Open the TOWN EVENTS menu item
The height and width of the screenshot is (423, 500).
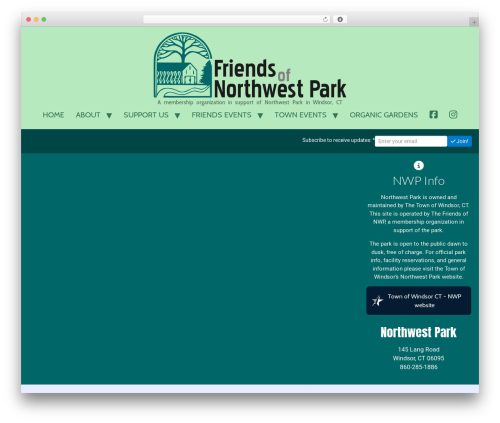pyautogui.click(x=300, y=115)
